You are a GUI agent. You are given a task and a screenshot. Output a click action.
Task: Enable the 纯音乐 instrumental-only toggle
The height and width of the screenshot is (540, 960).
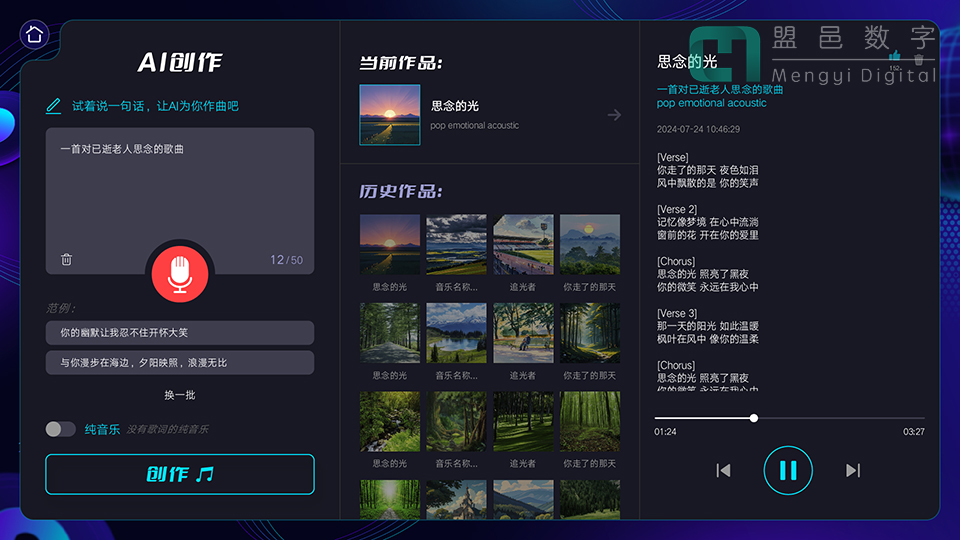(60, 429)
